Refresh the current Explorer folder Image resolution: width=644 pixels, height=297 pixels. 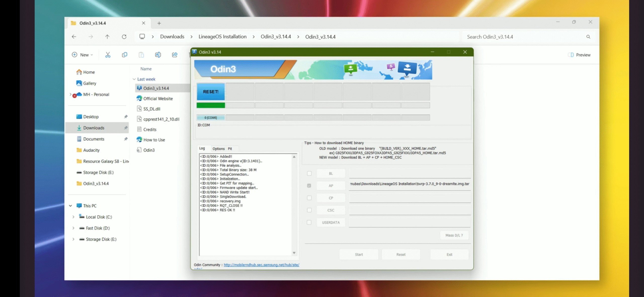[124, 37]
